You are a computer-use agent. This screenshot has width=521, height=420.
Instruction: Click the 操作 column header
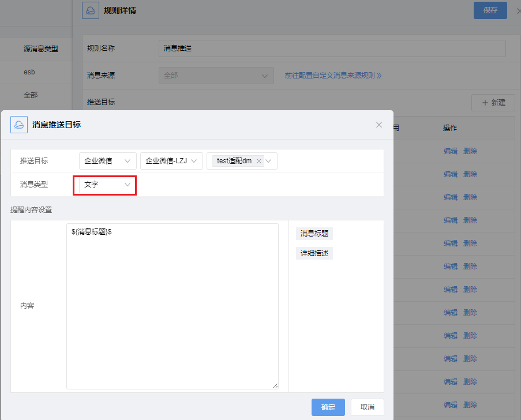point(450,128)
